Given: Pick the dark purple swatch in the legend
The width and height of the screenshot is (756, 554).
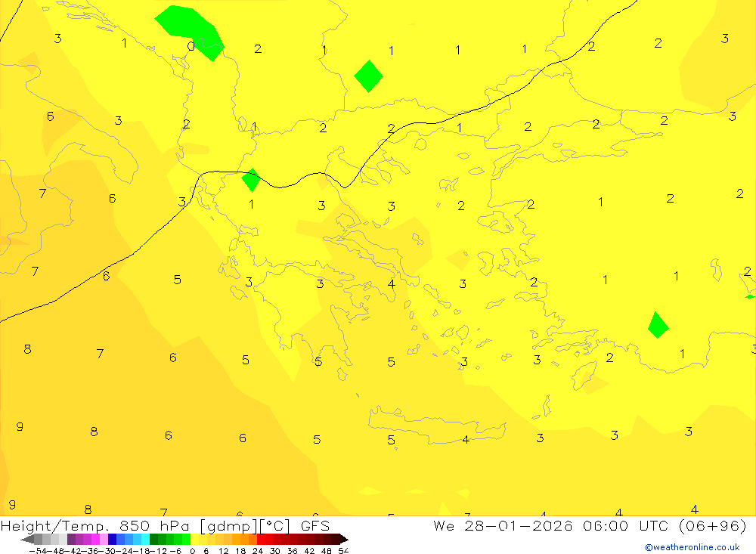Looking at the screenshot, I should point(71,540).
